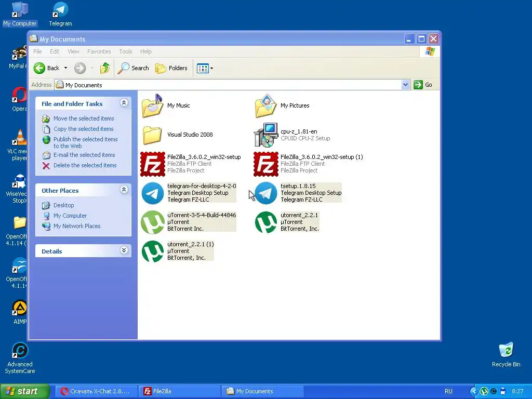Open the View menu
The image size is (532, 399).
(x=73, y=51)
